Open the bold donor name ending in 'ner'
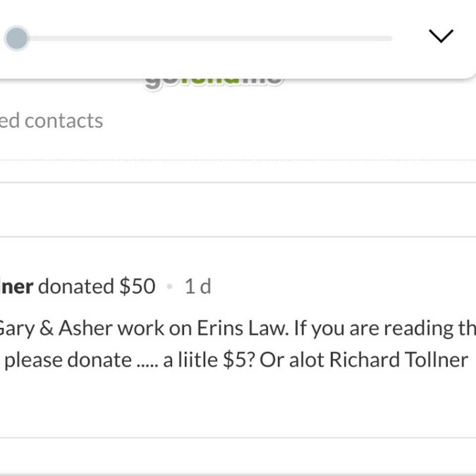The height and width of the screenshot is (476, 476). pyautogui.click(x=17, y=286)
